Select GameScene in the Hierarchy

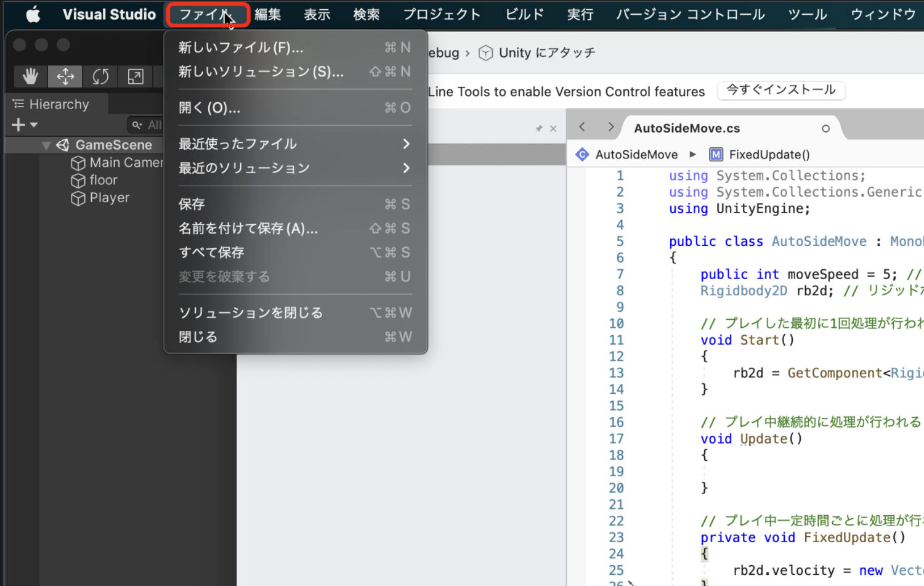click(113, 145)
